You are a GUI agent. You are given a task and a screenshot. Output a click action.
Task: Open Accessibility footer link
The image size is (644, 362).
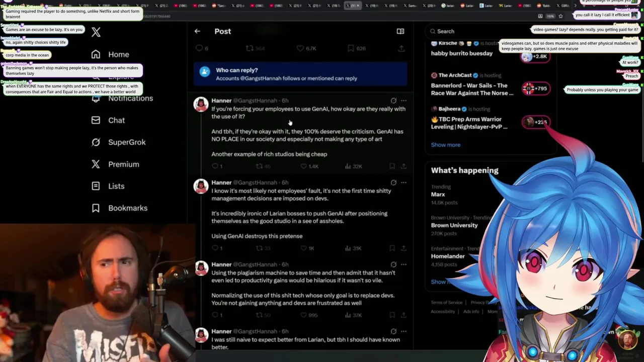(443, 311)
